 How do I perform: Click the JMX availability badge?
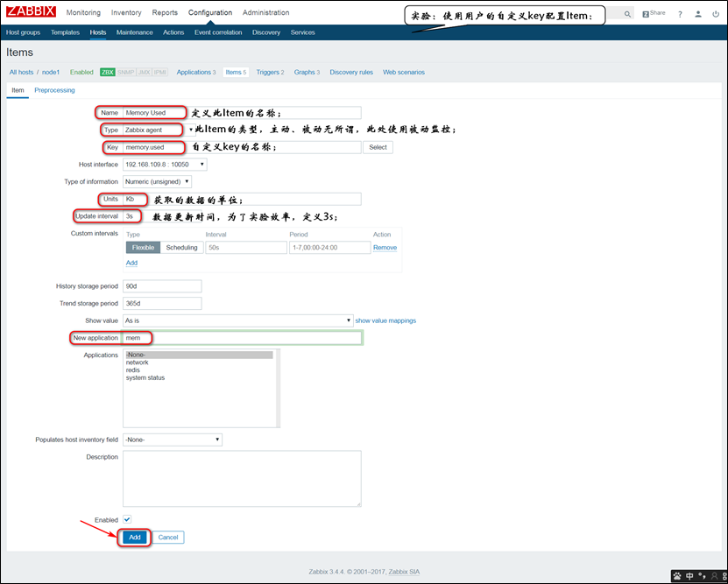(144, 73)
